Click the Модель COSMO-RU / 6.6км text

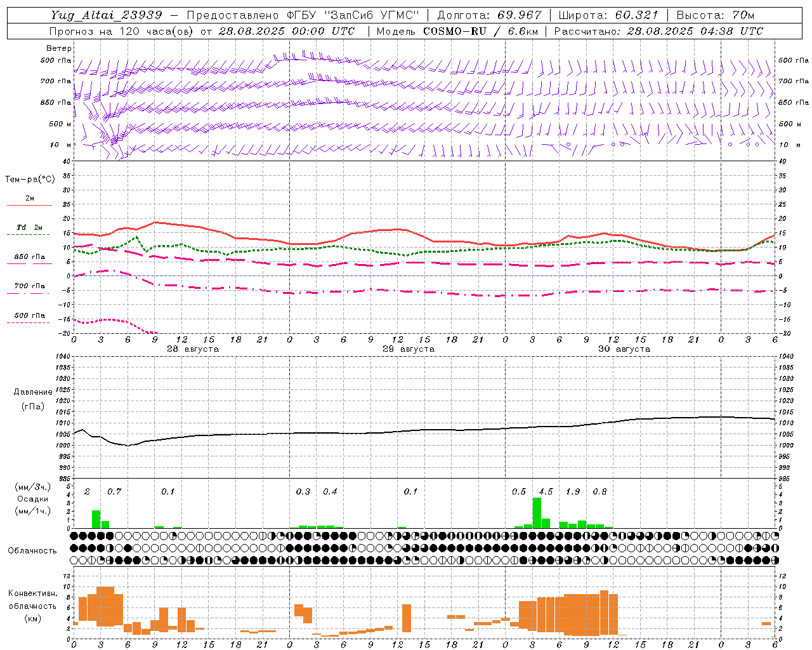457,31
